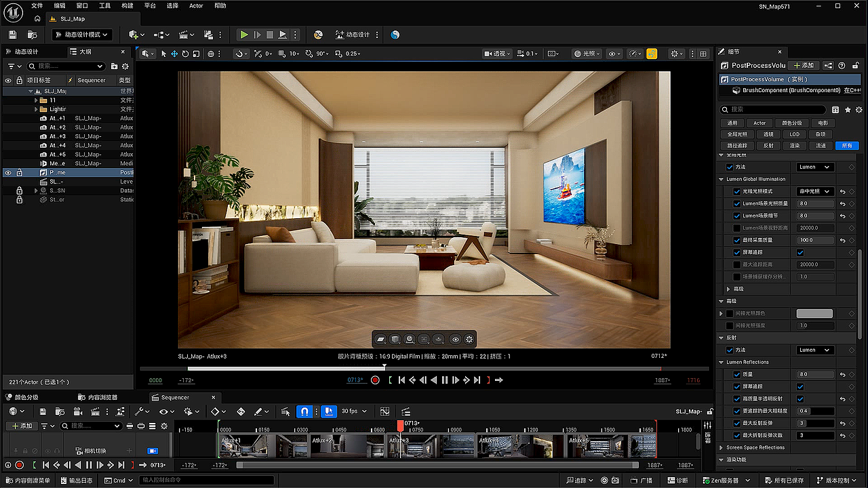Image resolution: width=868 pixels, height=488 pixels.
Task: Open viewport settings gear in toolbar
Action: pyautogui.click(x=675, y=54)
